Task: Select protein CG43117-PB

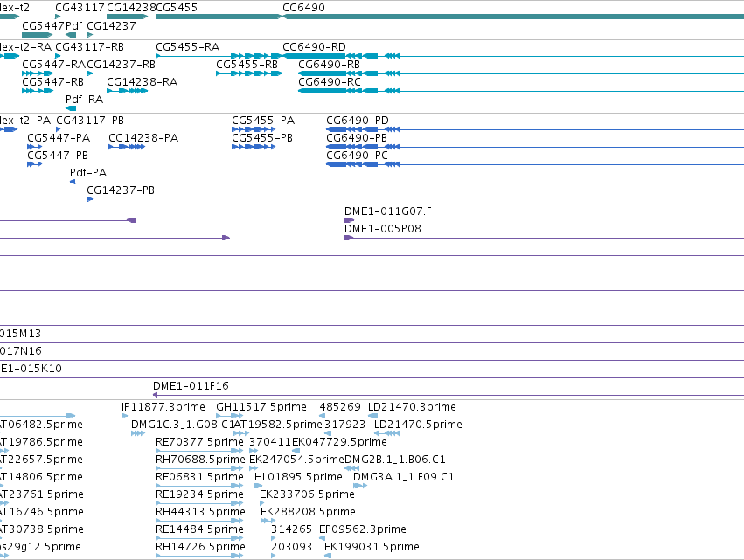Action: tap(90, 120)
